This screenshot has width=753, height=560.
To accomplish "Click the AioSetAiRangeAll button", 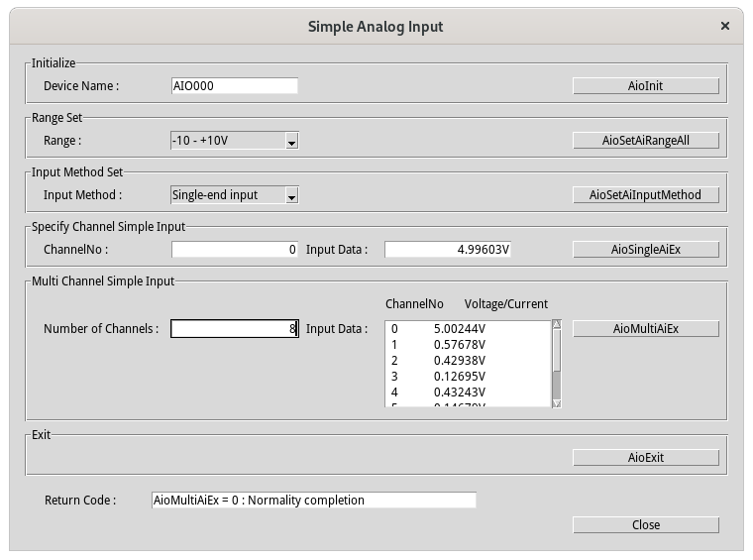I will point(645,141).
